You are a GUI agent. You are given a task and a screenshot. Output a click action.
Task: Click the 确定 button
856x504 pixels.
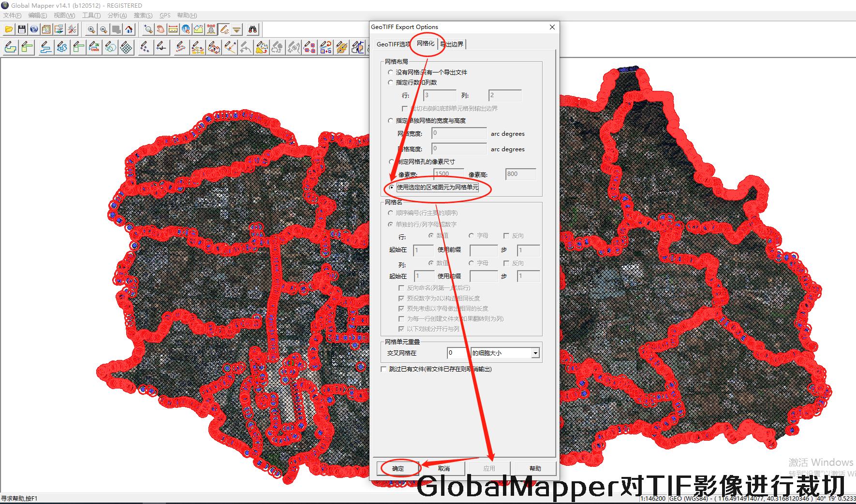(x=398, y=468)
